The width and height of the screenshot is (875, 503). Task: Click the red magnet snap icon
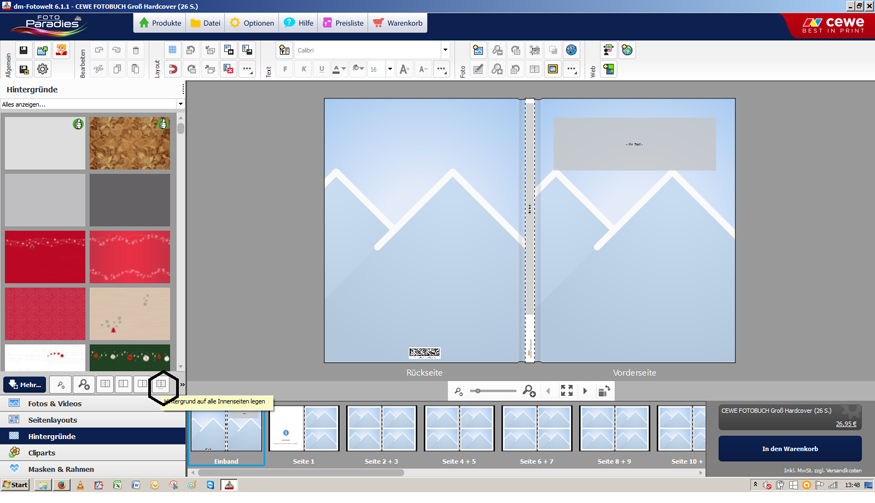tap(172, 69)
